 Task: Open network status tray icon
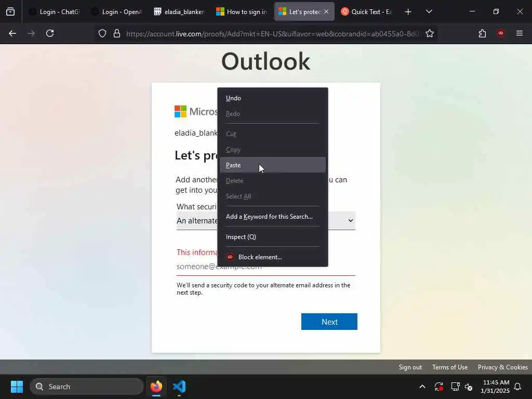point(455,387)
